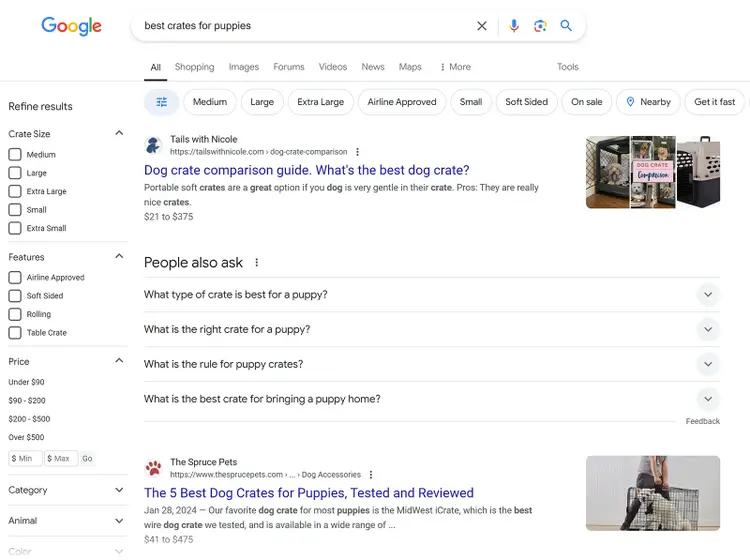Collapse the Crate Size section
This screenshot has height=560, width=750.
[119, 133]
